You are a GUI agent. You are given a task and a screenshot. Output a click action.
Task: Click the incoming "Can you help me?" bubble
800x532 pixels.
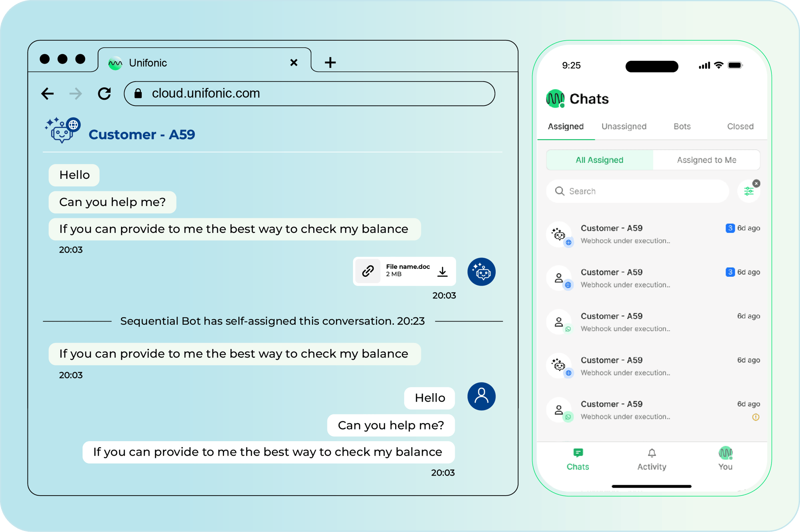(112, 202)
